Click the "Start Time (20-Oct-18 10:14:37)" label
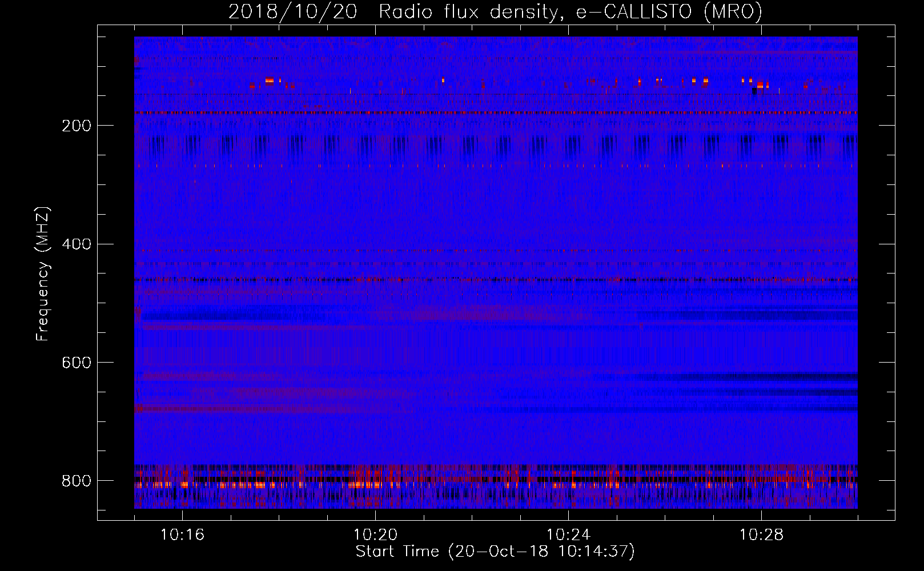The width and height of the screenshot is (924, 571). click(495, 552)
